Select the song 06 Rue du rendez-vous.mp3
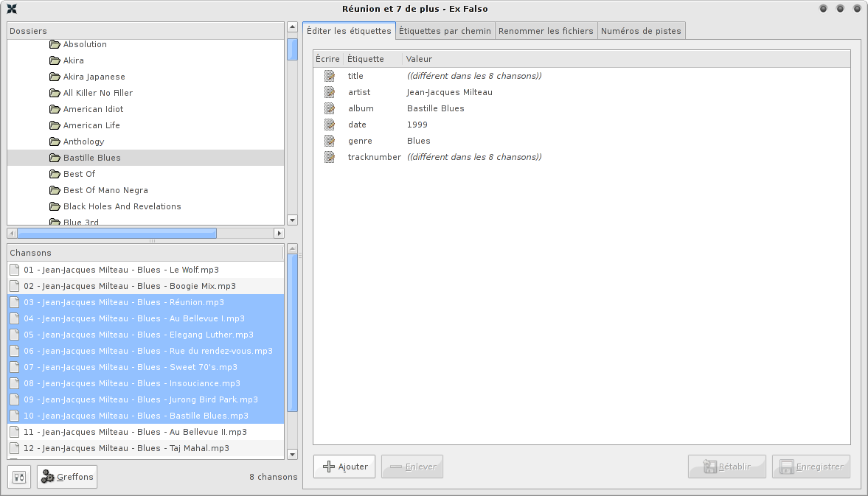This screenshot has height=496, width=868. coord(145,351)
